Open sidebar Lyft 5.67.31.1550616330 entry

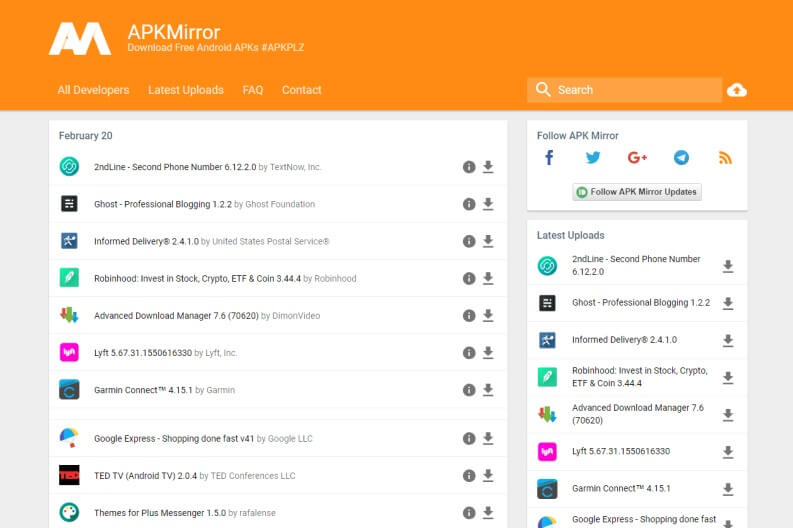point(621,451)
